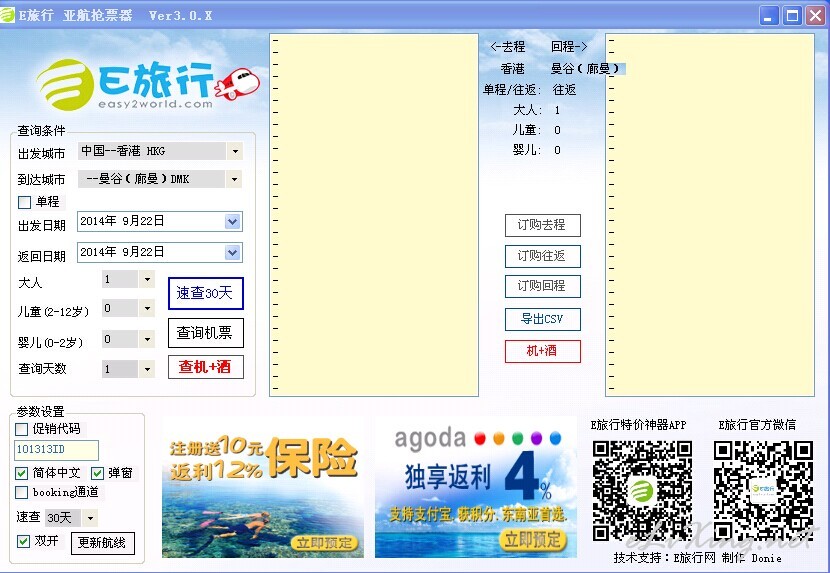Enable the booking通道 checkbox
Screen dimensions: 830x573
[21, 493]
